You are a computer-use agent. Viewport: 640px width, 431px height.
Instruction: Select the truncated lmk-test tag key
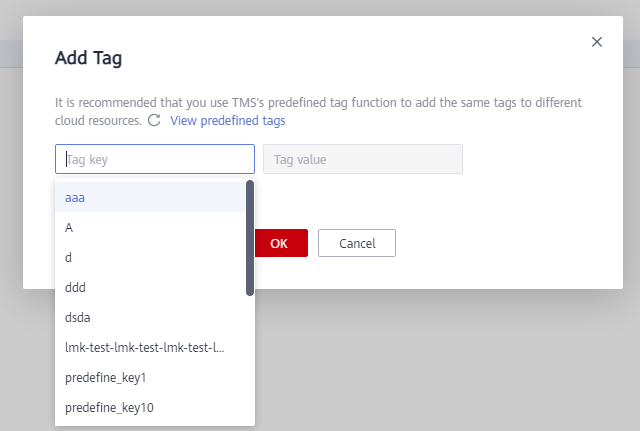coord(150,347)
